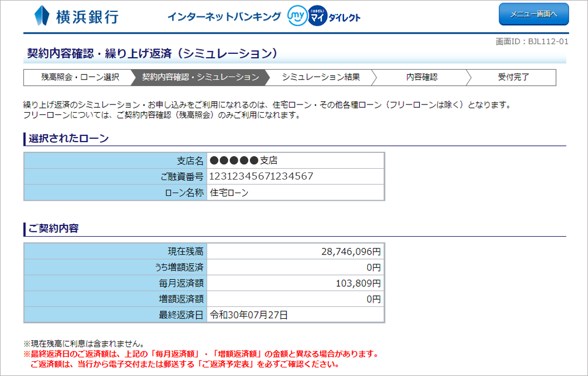Click the インターネットバンキング header text

[x=224, y=16]
